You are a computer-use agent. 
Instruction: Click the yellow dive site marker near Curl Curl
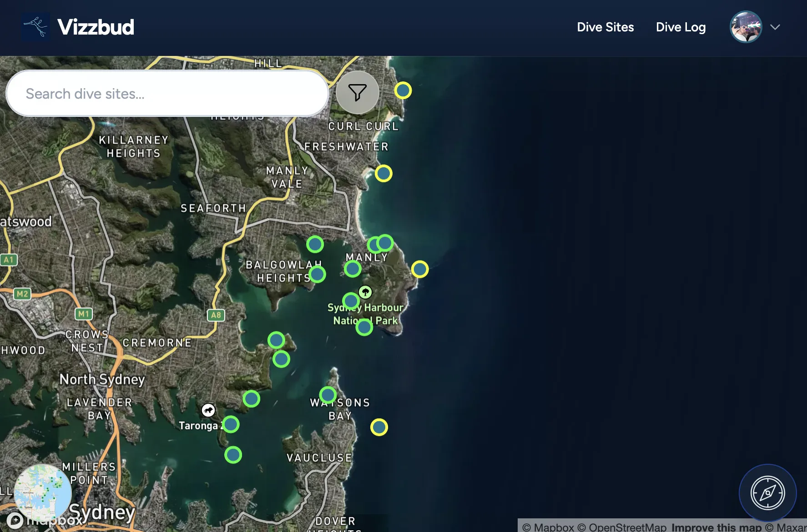click(403, 90)
